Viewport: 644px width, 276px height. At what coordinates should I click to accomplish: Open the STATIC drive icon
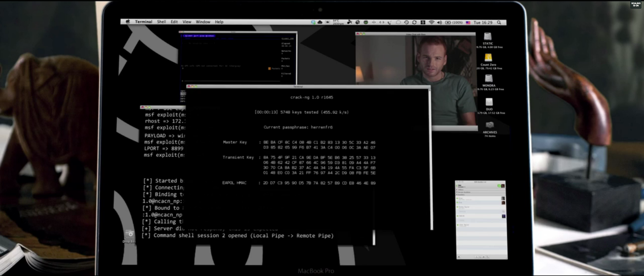pos(488,37)
